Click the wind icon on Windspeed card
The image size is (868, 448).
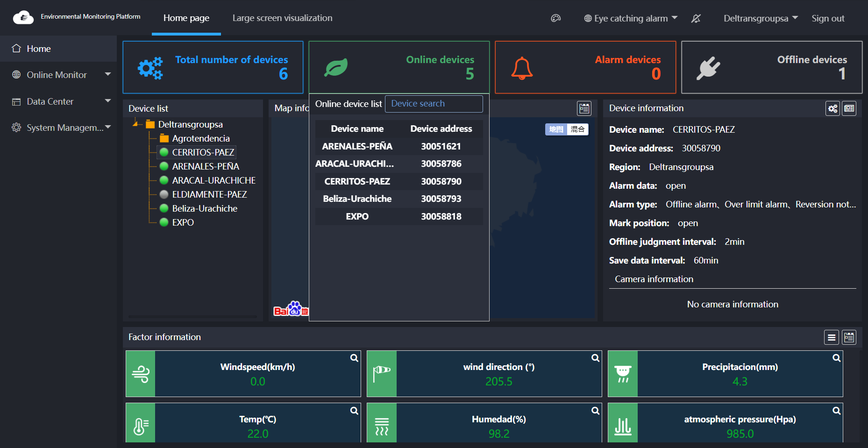coord(141,374)
